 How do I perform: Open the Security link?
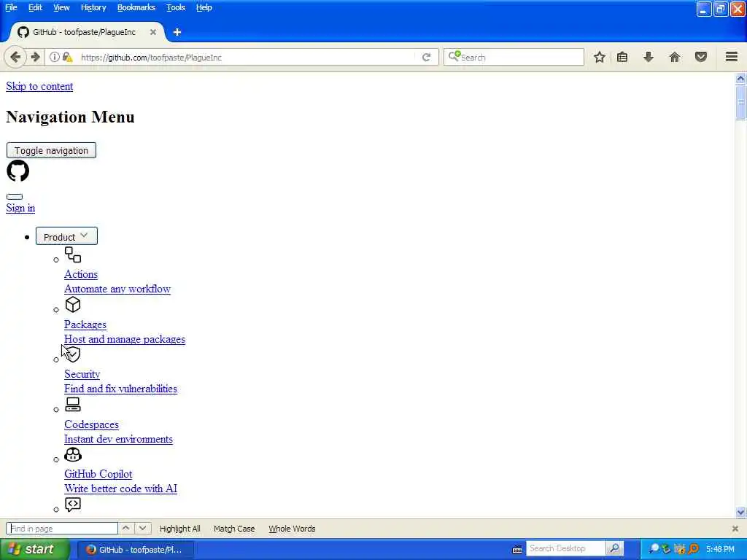tap(82, 374)
